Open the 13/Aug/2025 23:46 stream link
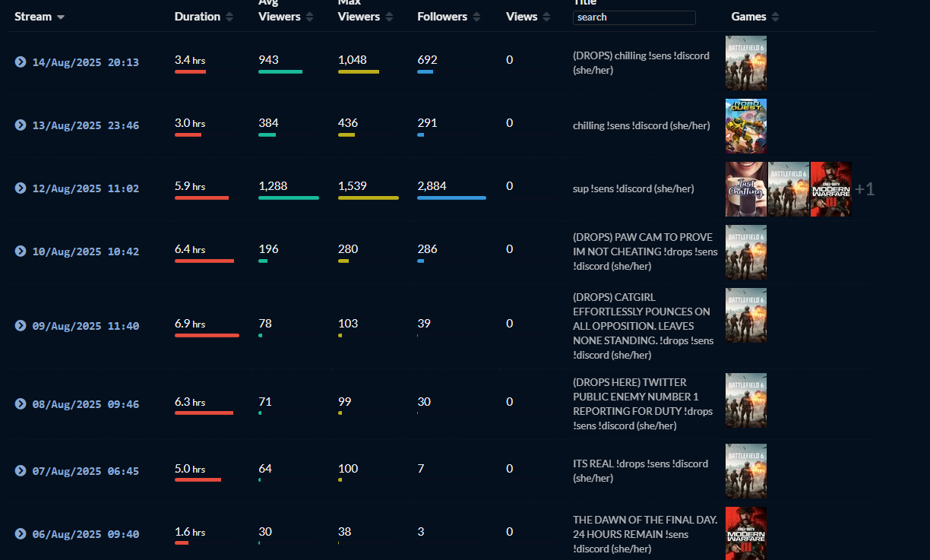The width and height of the screenshot is (930, 560). tap(85, 125)
